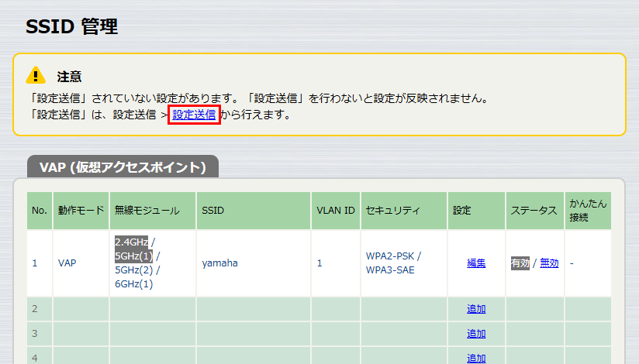This screenshot has width=639, height=364.
Task: Click 追加 in row 2
Action: (x=476, y=309)
